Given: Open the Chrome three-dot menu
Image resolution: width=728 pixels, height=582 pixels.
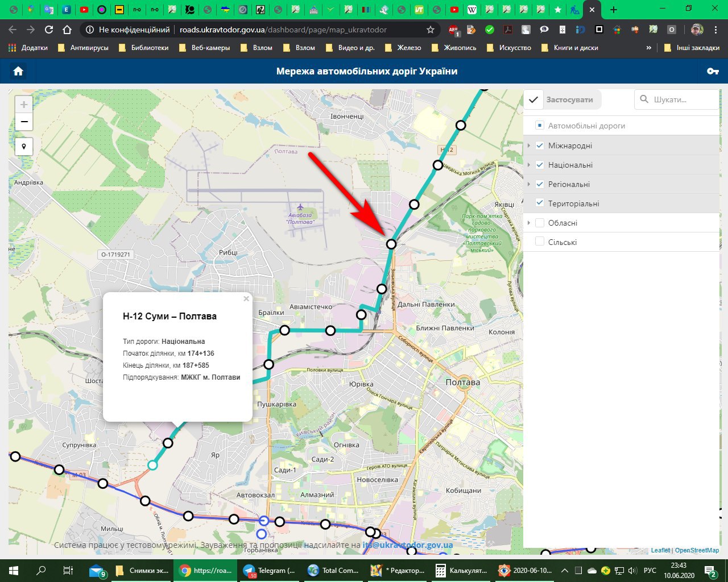Looking at the screenshot, I should 715,30.
